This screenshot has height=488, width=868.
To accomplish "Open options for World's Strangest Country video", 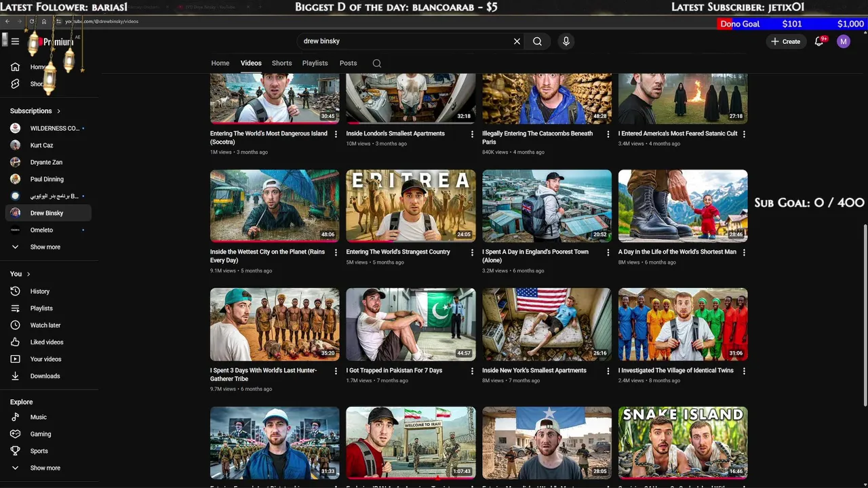I will pos(472,253).
